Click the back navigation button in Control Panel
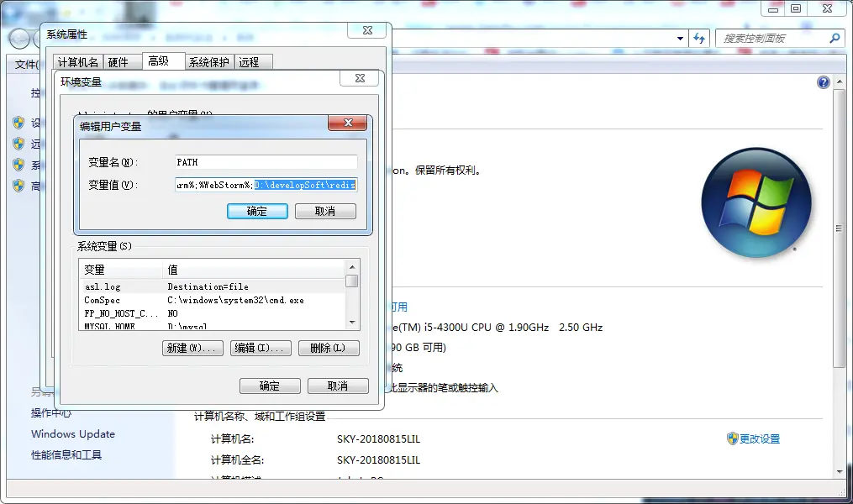Image resolution: width=853 pixels, height=504 pixels. click(19, 39)
